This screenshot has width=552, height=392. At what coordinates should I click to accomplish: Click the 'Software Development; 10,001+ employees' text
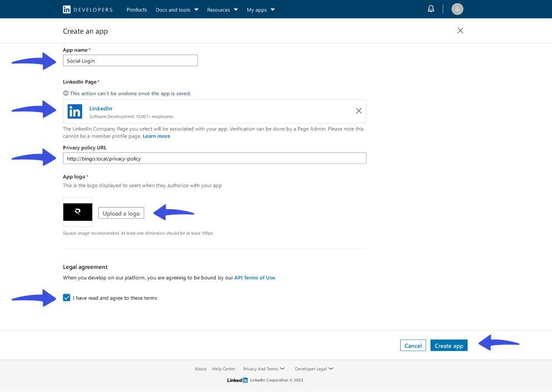tap(131, 116)
